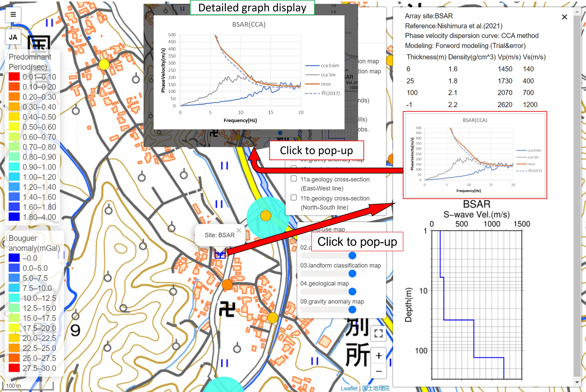Click the 0.50–0.60 yellow period swatch

(14, 127)
